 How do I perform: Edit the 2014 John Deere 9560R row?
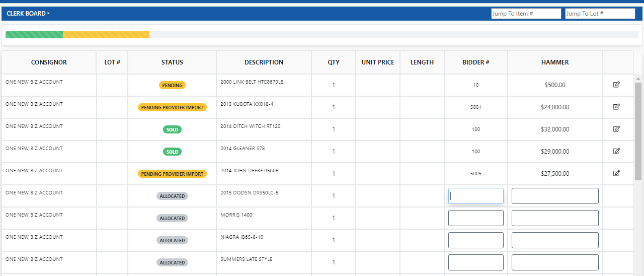coord(616,173)
